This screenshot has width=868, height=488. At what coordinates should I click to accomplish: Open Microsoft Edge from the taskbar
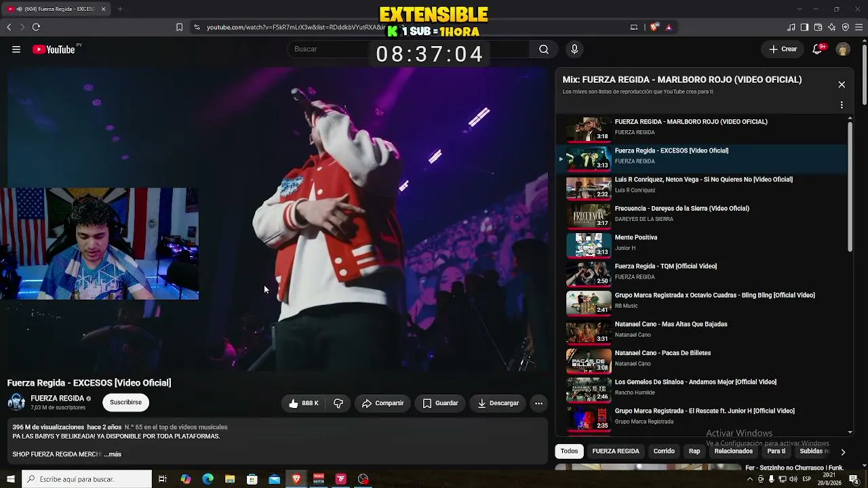(x=208, y=479)
